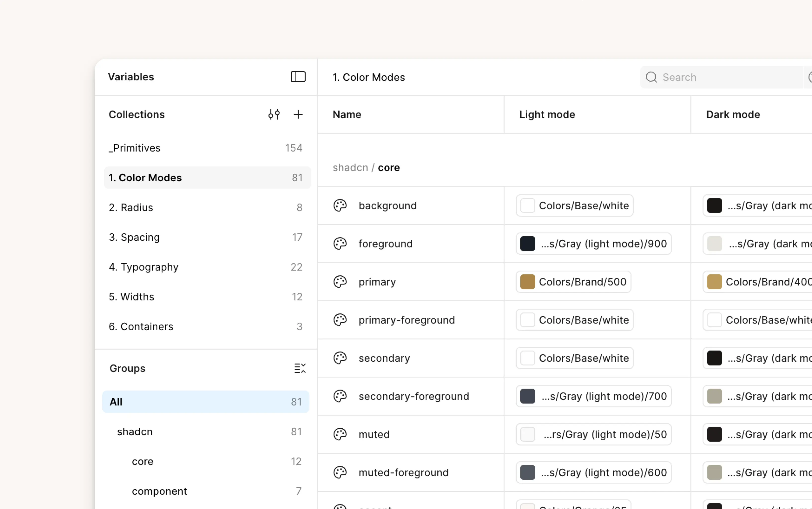
Task: Click the palette icon for primary-foreground
Action: 340,320
